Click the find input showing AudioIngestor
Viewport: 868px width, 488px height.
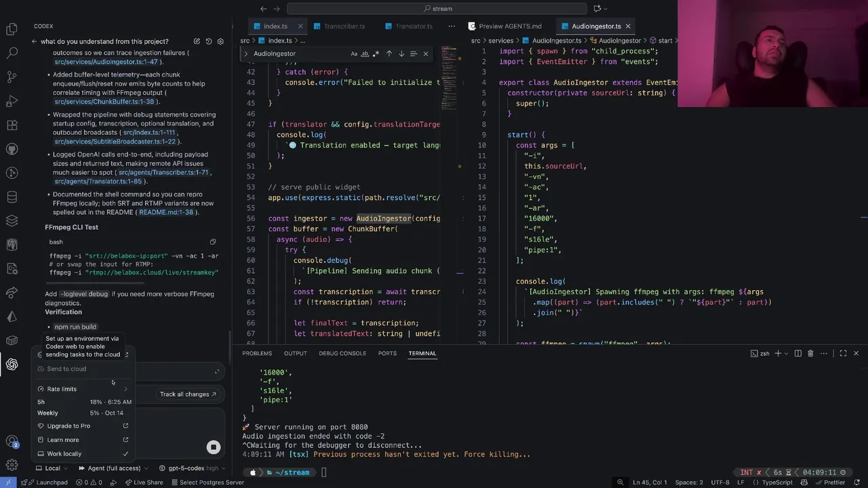coord(299,54)
